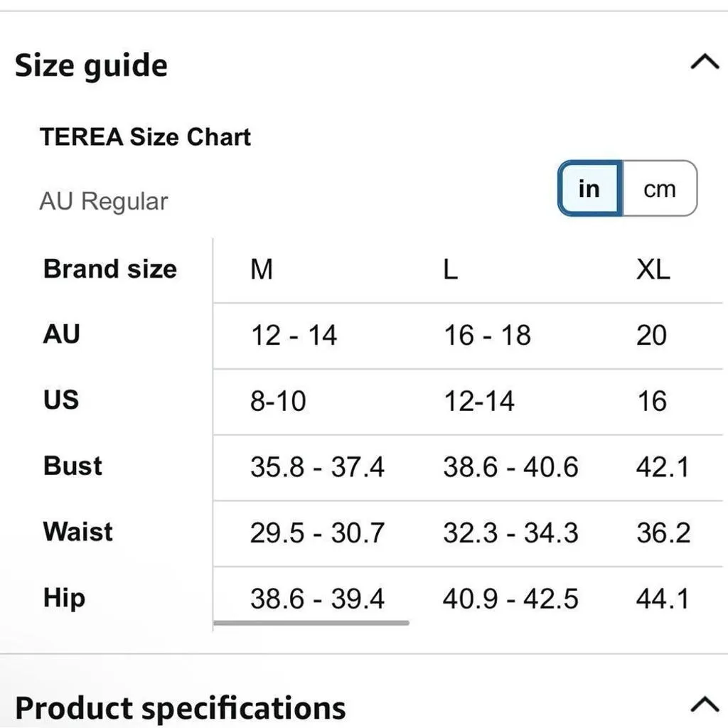This screenshot has height=728, width=728.
Task: Collapse the Product specifications chevron
Action: (705, 704)
